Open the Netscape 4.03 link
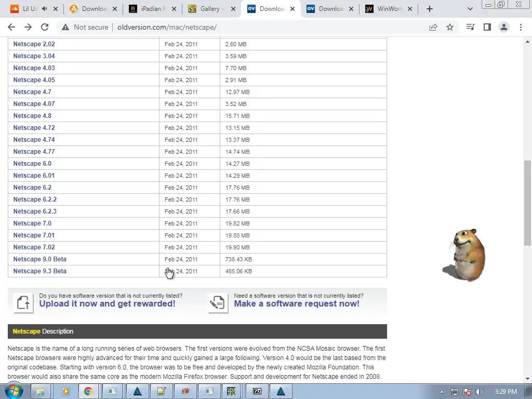Viewport: 532px width, 399px height. tap(34, 68)
